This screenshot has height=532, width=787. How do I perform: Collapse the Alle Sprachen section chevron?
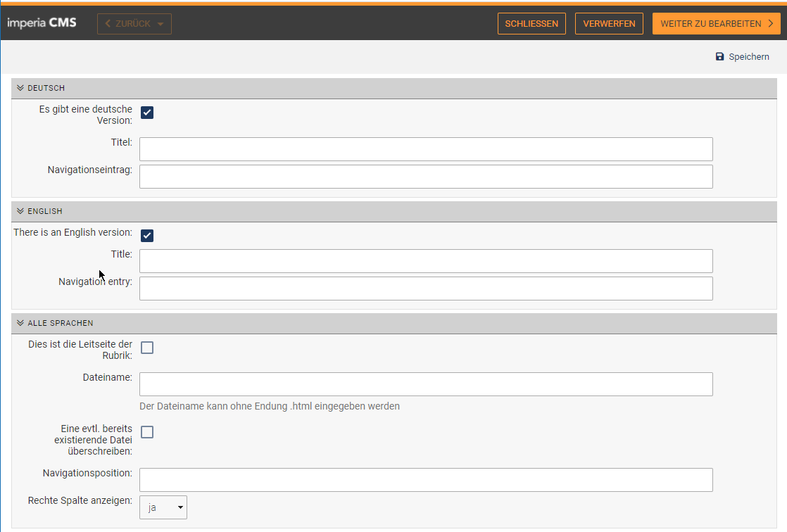(x=20, y=323)
